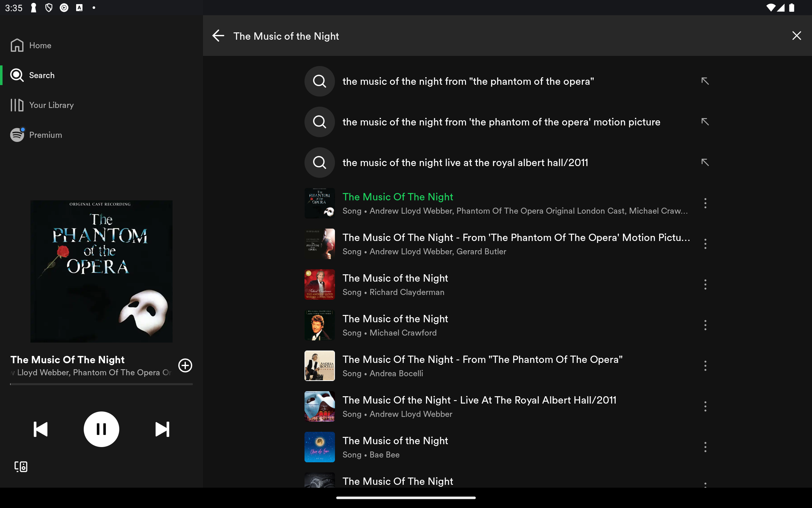
Task: Clear the search query with X
Action: pyautogui.click(x=796, y=36)
